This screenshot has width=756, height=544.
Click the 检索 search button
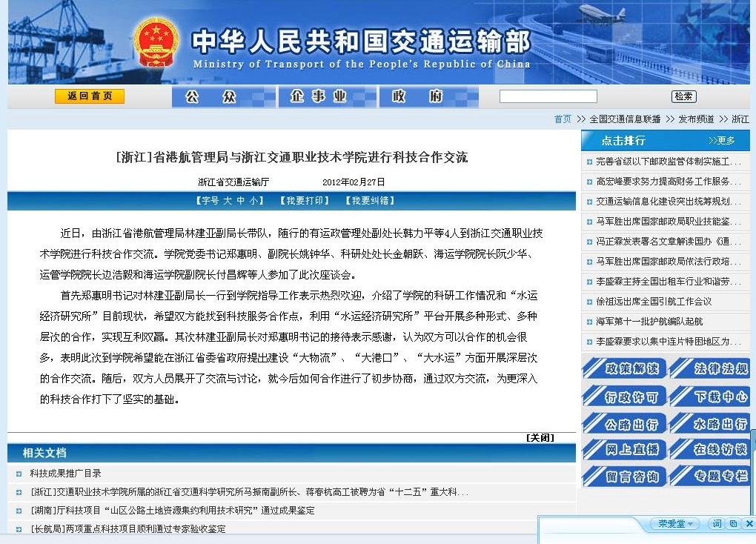(683, 96)
